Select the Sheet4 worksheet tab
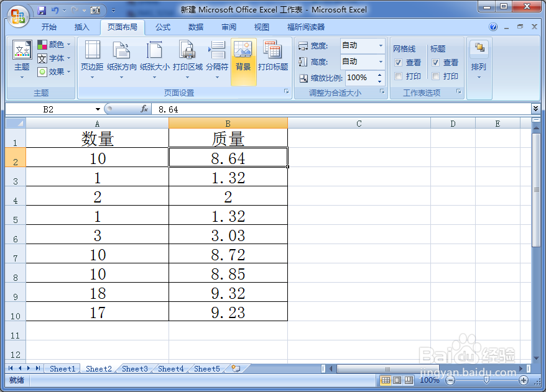This screenshot has height=392, width=546. [x=170, y=368]
